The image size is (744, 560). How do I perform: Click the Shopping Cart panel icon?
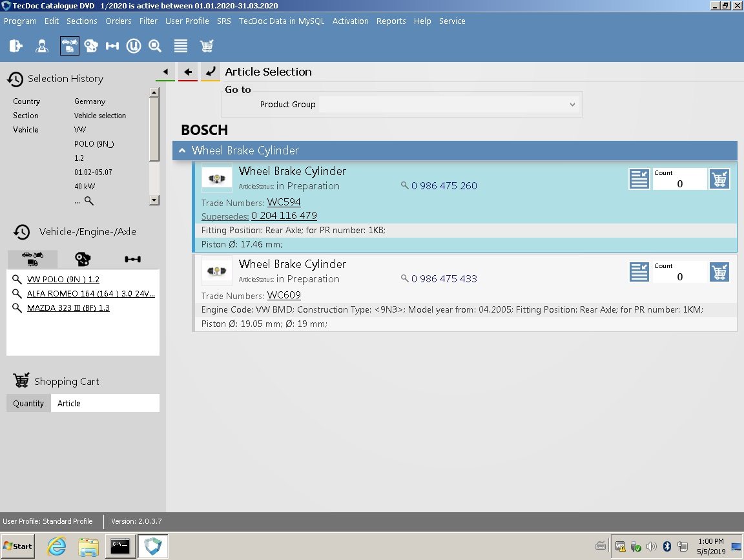click(x=21, y=380)
